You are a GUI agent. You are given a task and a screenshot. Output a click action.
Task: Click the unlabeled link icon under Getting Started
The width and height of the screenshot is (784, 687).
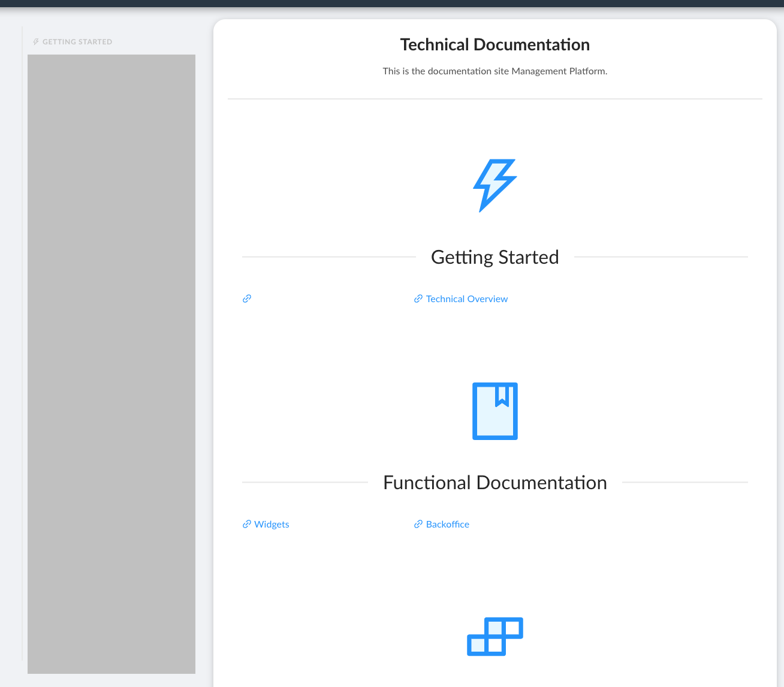247,299
